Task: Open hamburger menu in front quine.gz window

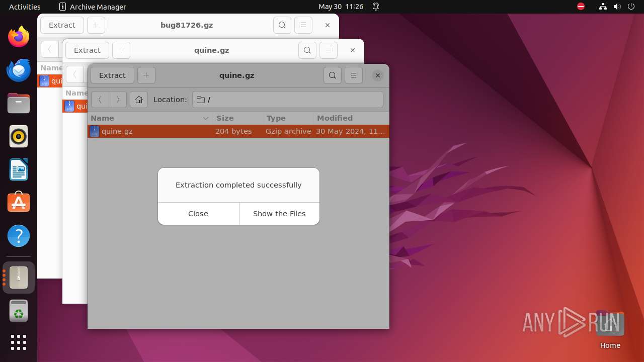Action: pyautogui.click(x=354, y=75)
